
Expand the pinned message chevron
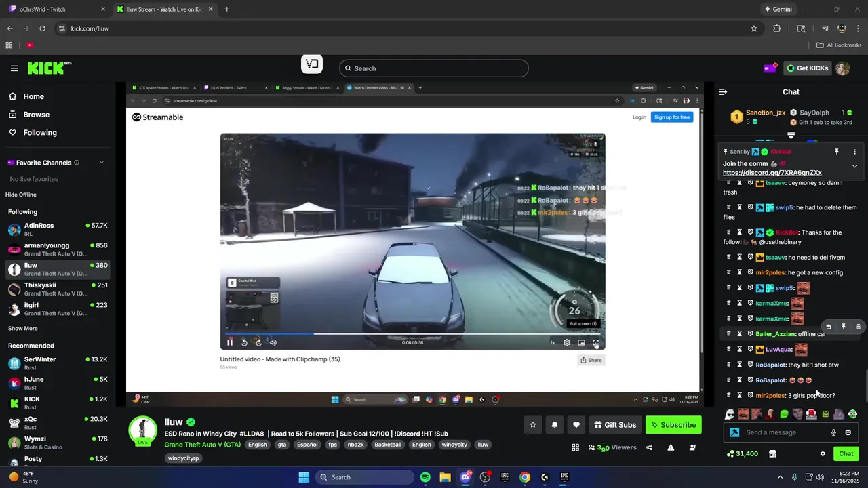pos(854,166)
